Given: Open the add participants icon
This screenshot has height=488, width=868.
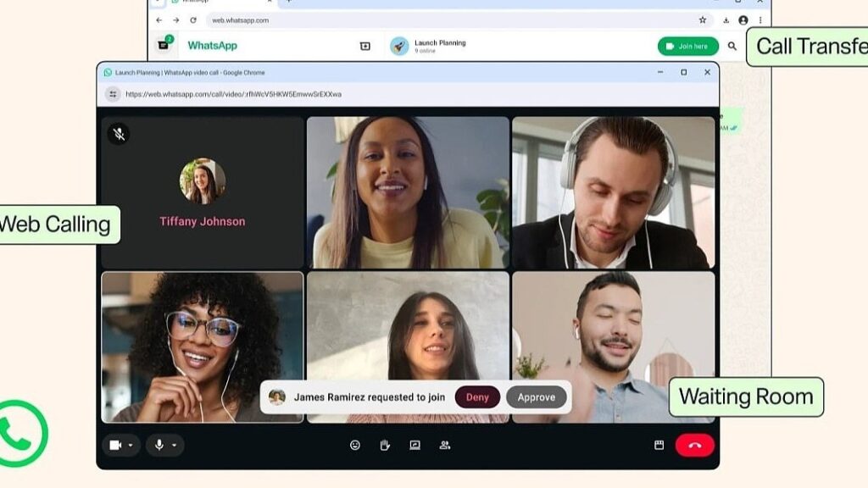Looking at the screenshot, I should point(444,446).
